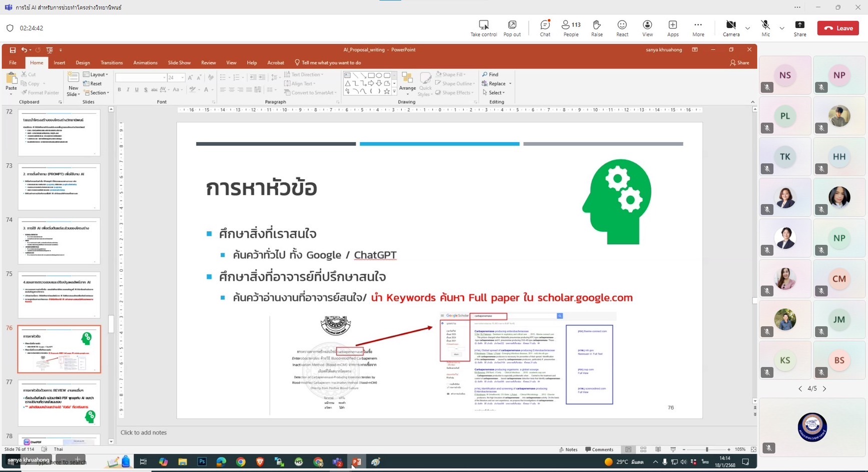This screenshot has width=868, height=472.
Task: Save the PowerPoint presentation using the disk icon
Action: pos(13,50)
